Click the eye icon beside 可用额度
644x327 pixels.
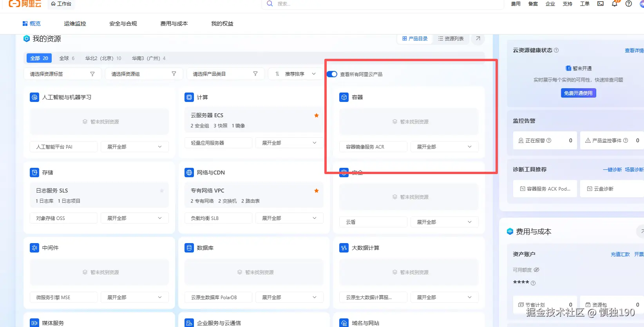(x=537, y=270)
